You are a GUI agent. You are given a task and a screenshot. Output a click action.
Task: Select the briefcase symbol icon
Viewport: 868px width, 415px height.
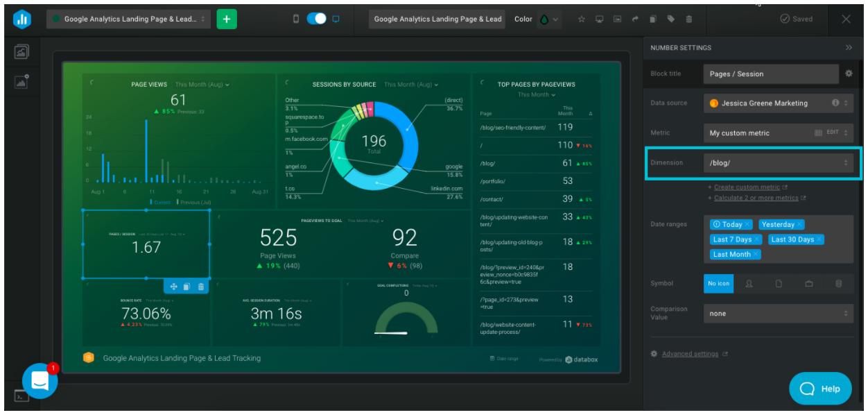[808, 284]
